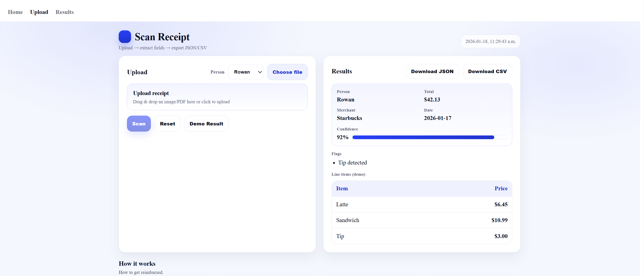This screenshot has height=276, width=644.
Task: Go to the Home nav item
Action: pyautogui.click(x=15, y=12)
